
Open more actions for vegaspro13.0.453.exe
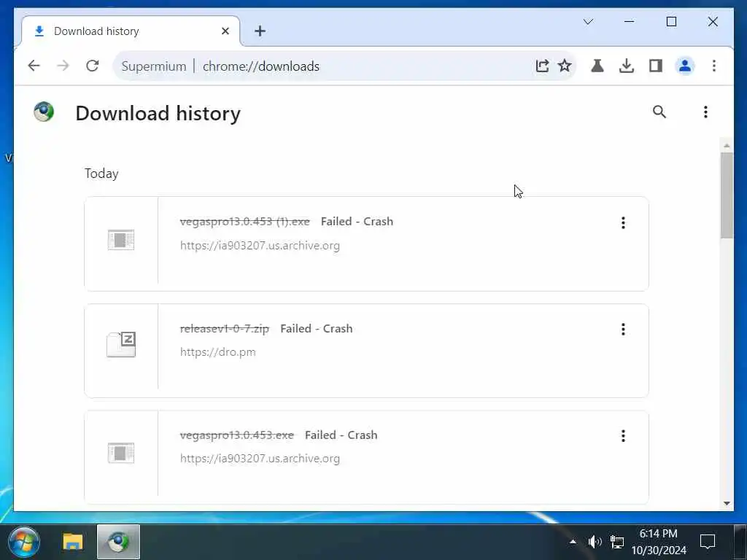[x=623, y=436]
